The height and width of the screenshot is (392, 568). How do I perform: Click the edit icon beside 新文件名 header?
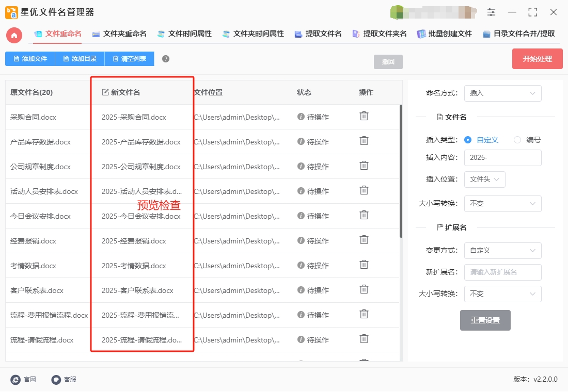[x=105, y=92]
